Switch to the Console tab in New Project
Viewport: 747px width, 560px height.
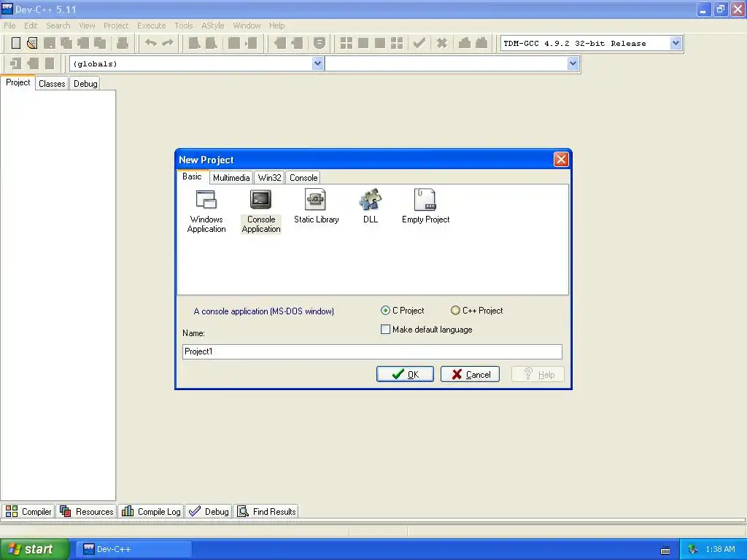pyautogui.click(x=303, y=178)
